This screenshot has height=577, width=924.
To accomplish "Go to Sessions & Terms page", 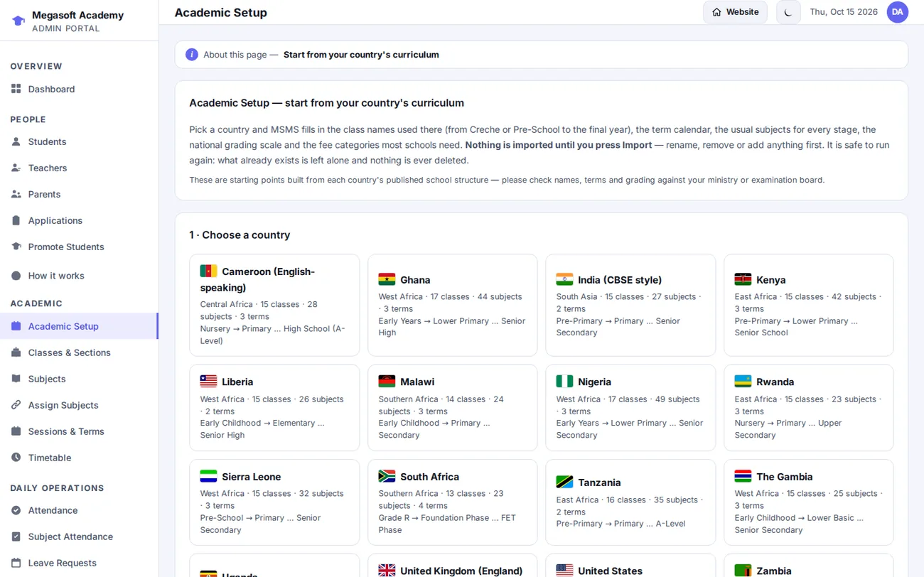I will pyautogui.click(x=79, y=431).
